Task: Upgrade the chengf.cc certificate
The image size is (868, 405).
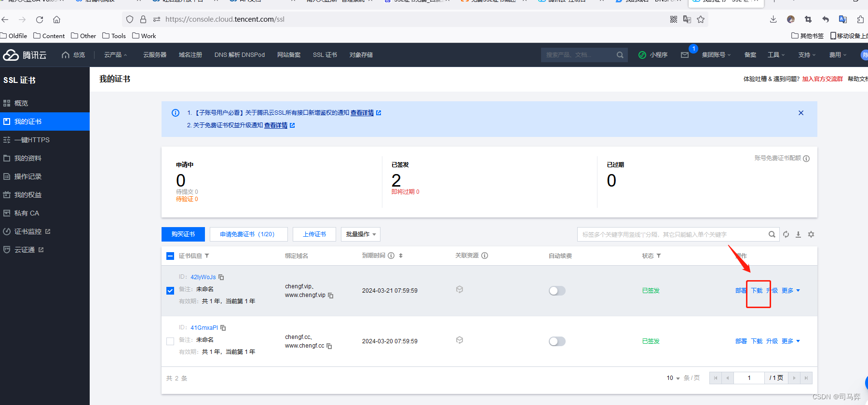Action: 772,341
